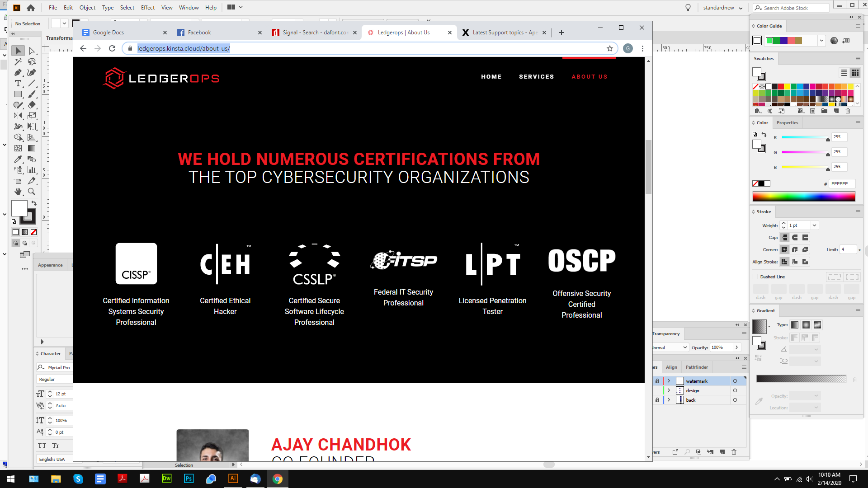Open the Opacity slider arrow in Transparency
The height and width of the screenshot is (488, 868).
coord(737,348)
